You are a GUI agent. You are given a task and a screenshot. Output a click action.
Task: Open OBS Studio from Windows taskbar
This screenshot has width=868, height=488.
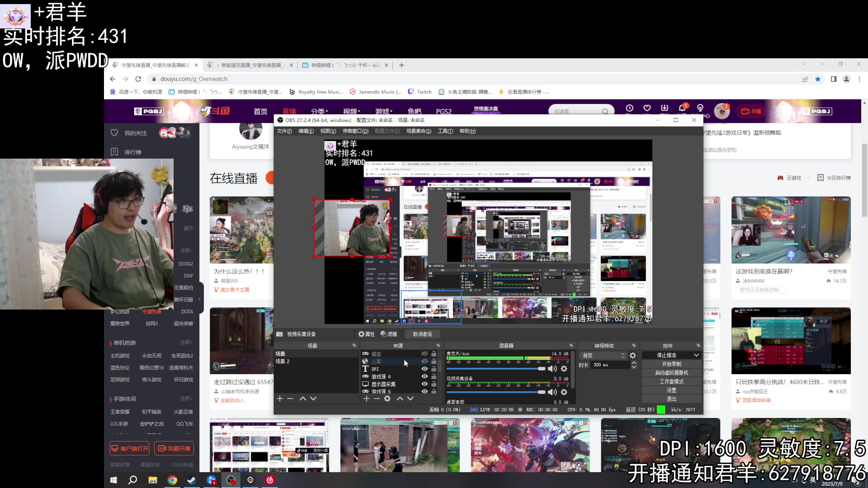(231, 480)
